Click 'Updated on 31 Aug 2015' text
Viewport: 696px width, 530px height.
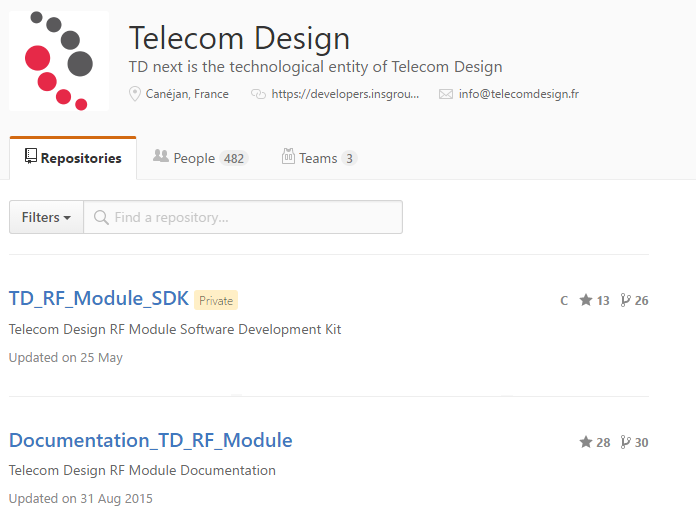pos(80,498)
